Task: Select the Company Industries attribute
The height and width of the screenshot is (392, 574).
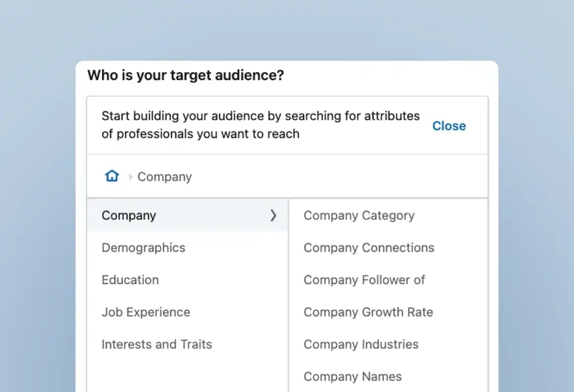Action: [361, 344]
